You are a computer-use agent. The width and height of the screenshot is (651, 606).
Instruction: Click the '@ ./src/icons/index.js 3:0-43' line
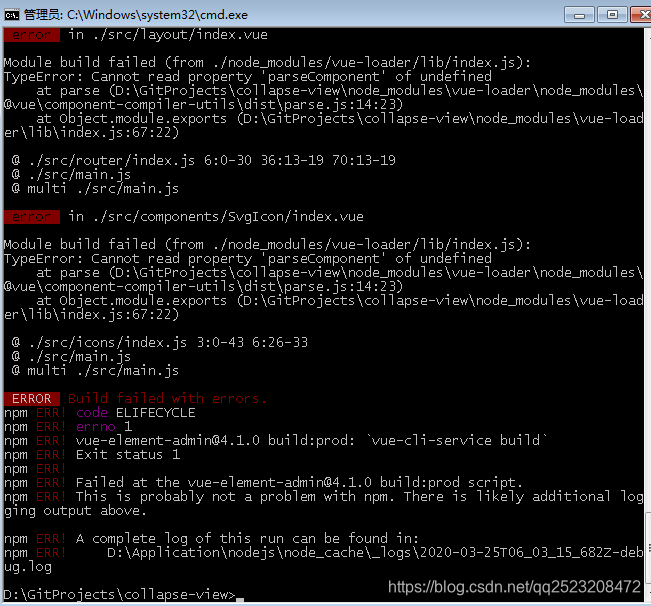point(160,342)
